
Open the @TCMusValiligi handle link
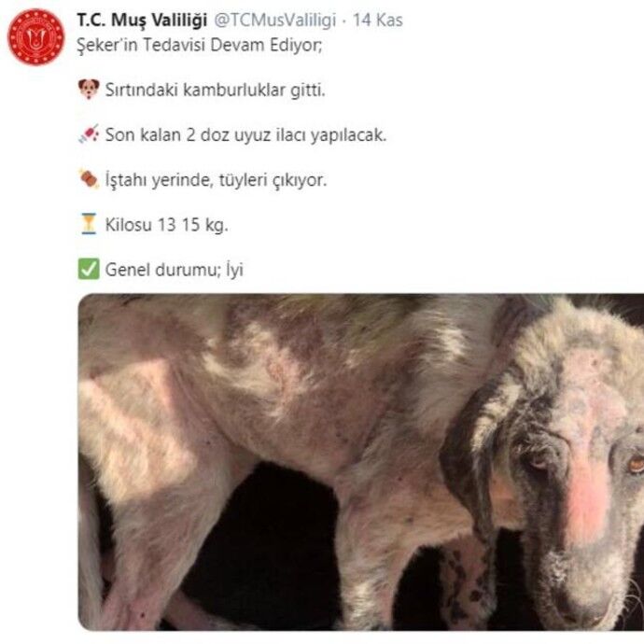click(x=274, y=21)
